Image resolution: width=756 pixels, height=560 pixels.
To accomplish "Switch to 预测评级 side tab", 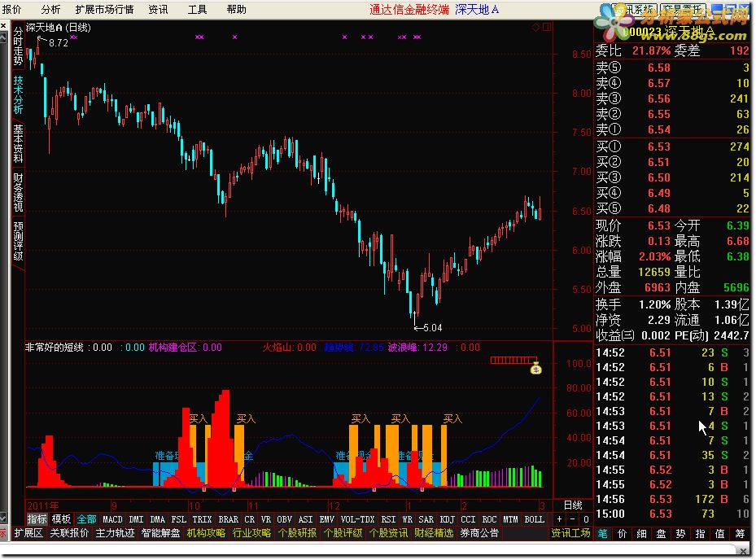I will point(19,241).
